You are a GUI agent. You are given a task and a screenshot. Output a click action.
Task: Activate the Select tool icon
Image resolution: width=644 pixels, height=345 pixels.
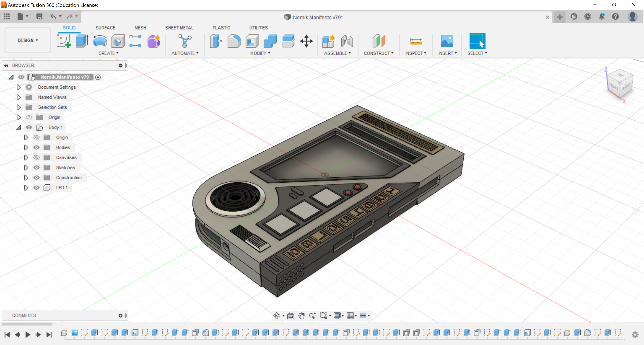477,41
